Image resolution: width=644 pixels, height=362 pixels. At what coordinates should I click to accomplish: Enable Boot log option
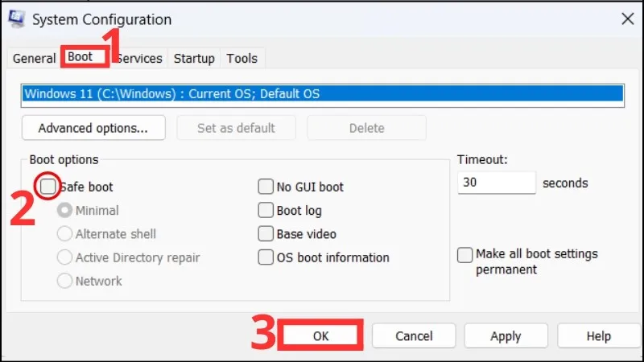(266, 211)
